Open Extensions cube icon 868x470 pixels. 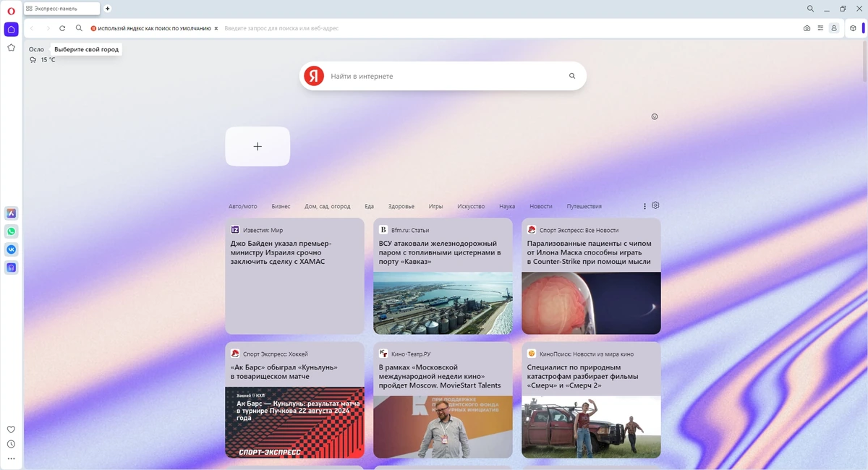853,28
